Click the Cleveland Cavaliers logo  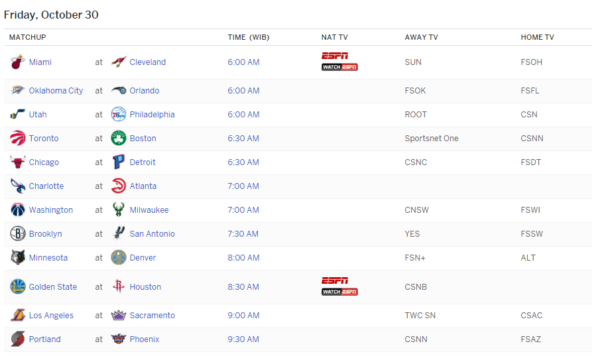(119, 62)
